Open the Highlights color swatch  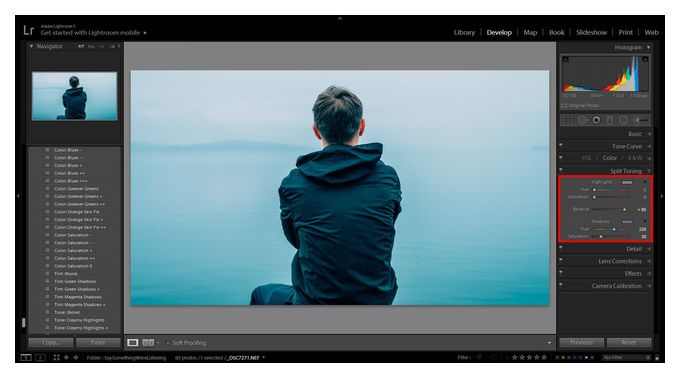tap(627, 182)
